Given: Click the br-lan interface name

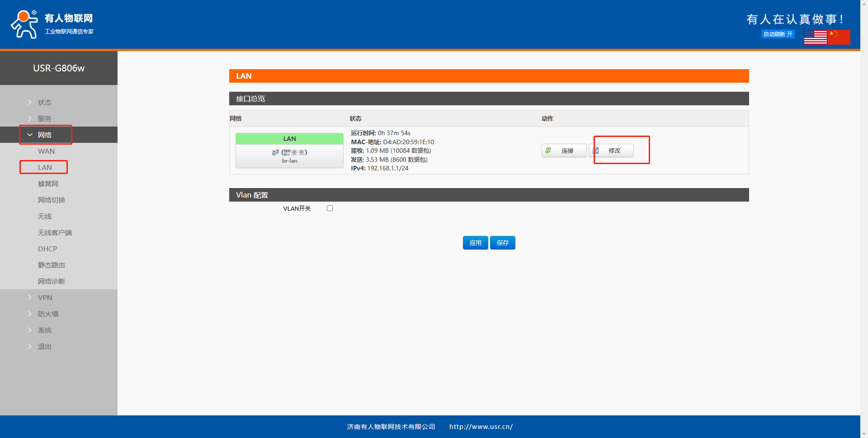Looking at the screenshot, I should pyautogui.click(x=290, y=161).
